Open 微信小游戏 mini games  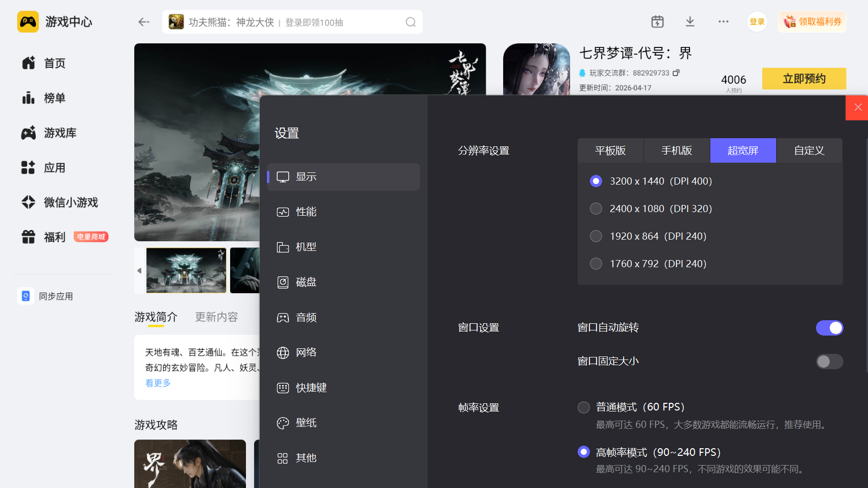coord(60,202)
